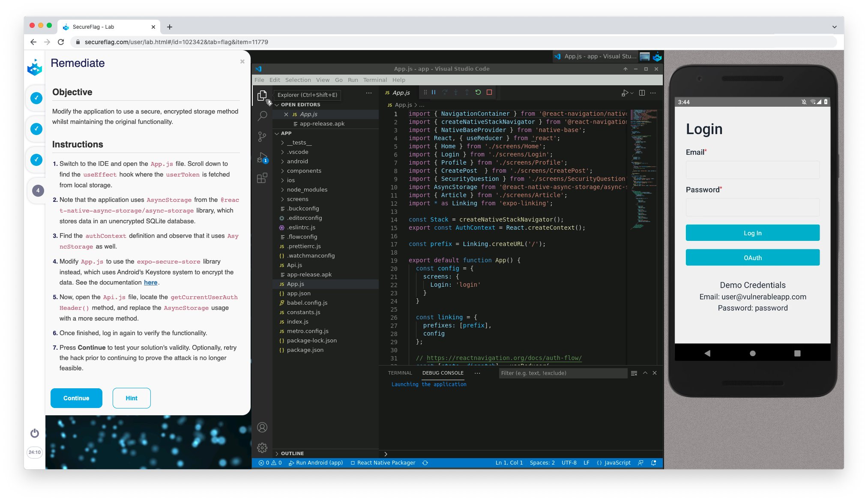This screenshot has width=868, height=501.
Task: Open the Explorer view in the activity bar
Action: (x=262, y=96)
